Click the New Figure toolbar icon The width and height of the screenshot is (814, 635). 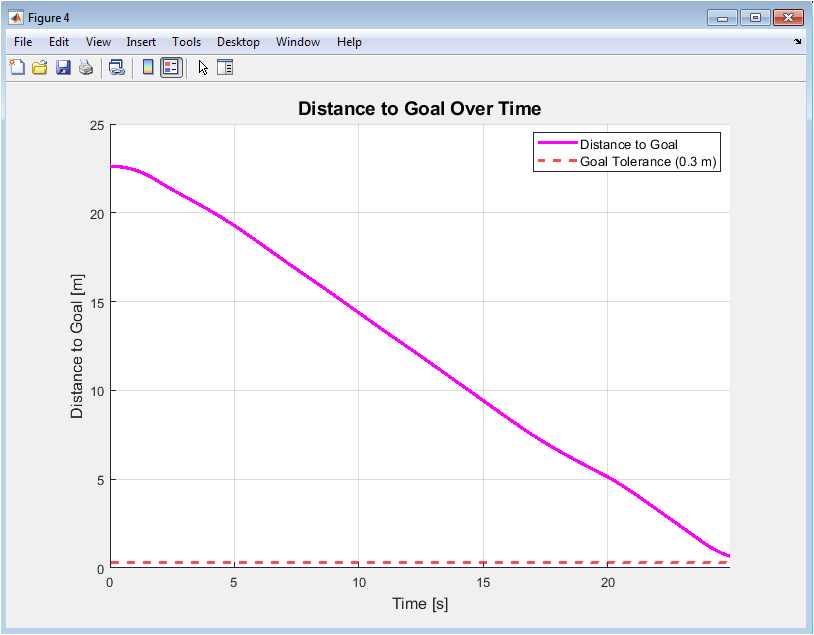coord(17,68)
